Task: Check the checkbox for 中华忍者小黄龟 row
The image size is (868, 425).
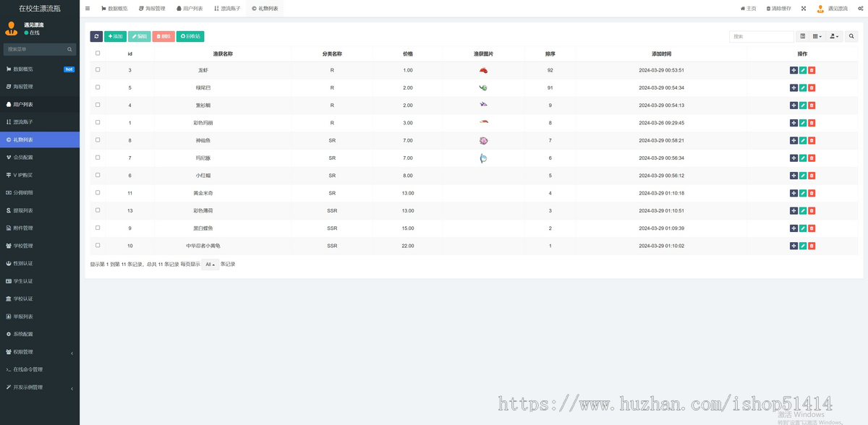Action: tap(98, 246)
